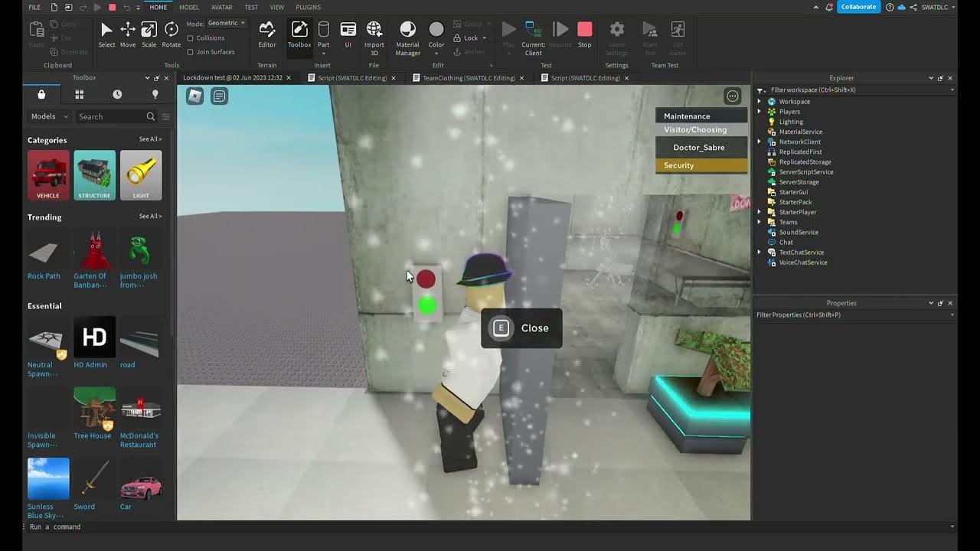This screenshot has height=551, width=980.
Task: Open the Marketplace bag tab in Toolbox
Action: coord(41,94)
